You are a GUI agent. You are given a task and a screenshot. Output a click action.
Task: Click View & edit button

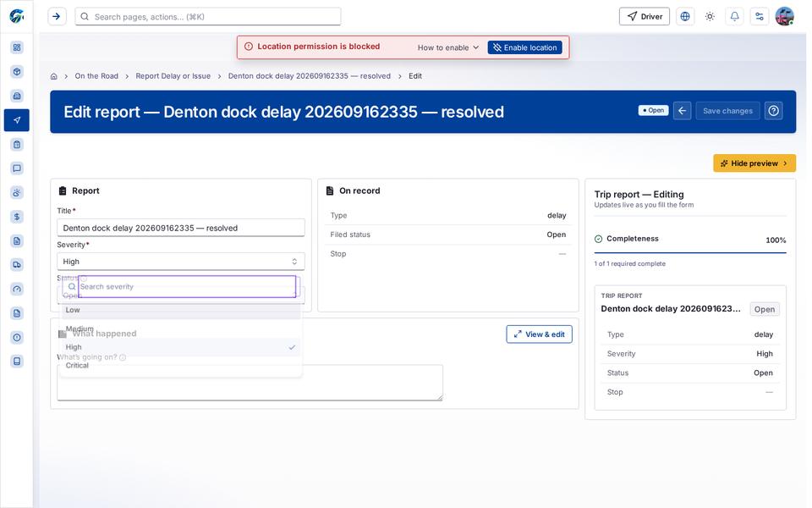coord(539,334)
